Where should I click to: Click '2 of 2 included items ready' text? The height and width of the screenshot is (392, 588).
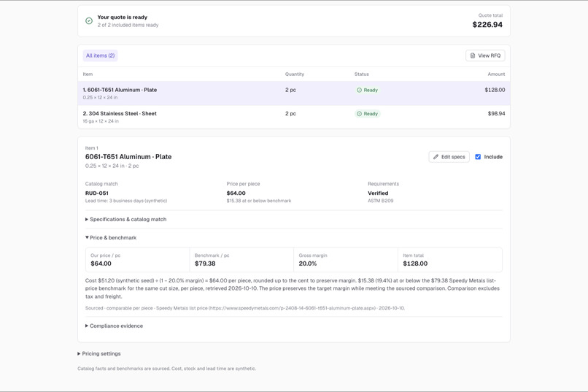coord(128,25)
